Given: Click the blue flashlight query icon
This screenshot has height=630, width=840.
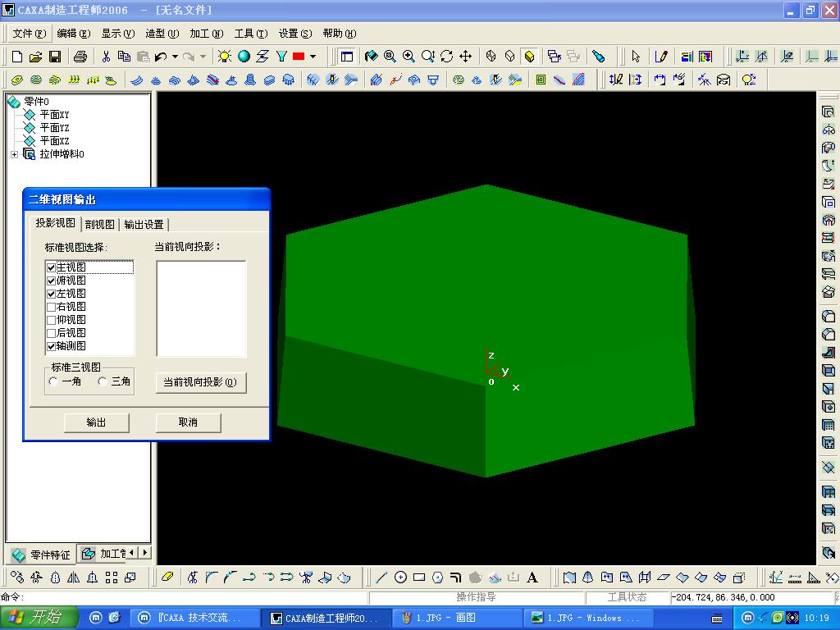Looking at the screenshot, I should 598,57.
